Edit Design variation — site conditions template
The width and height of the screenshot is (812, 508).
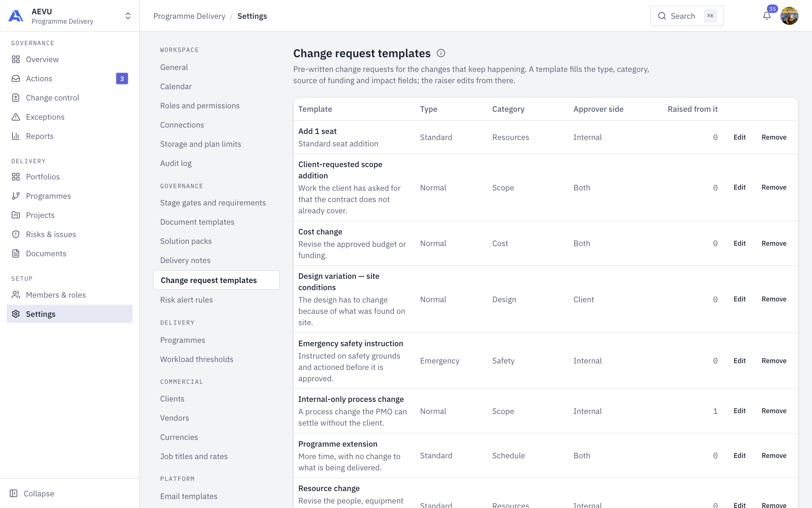pyautogui.click(x=739, y=299)
